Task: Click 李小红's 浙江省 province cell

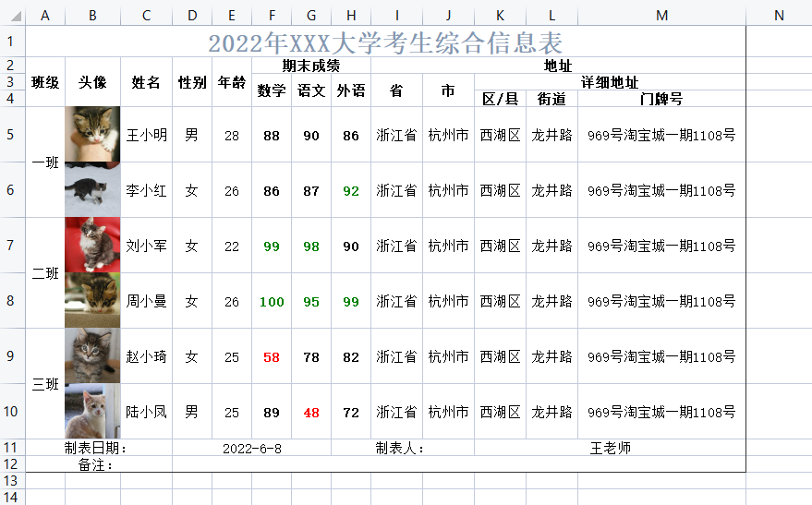Action: (396, 190)
